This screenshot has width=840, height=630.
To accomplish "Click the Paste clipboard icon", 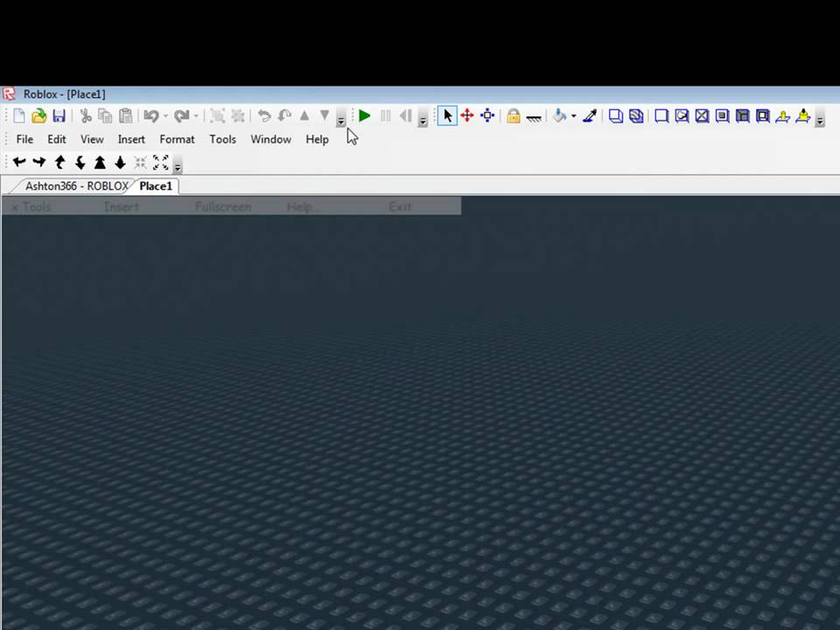I will tap(126, 115).
